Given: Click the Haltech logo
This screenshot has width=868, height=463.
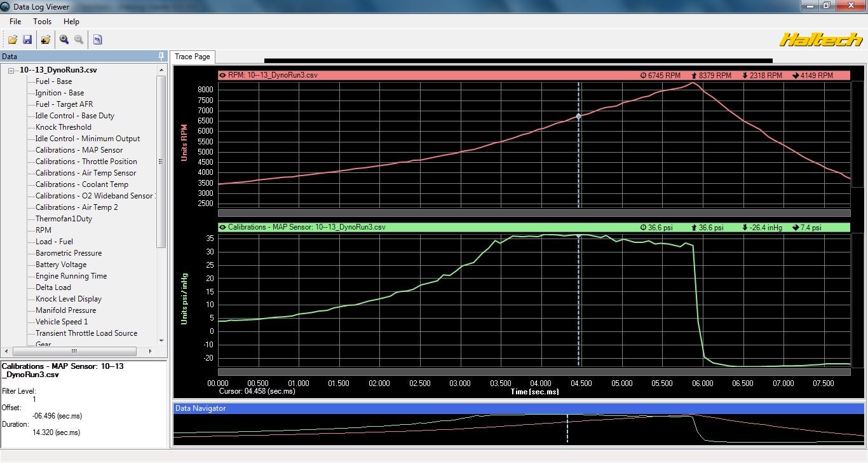Looking at the screenshot, I should (x=821, y=39).
